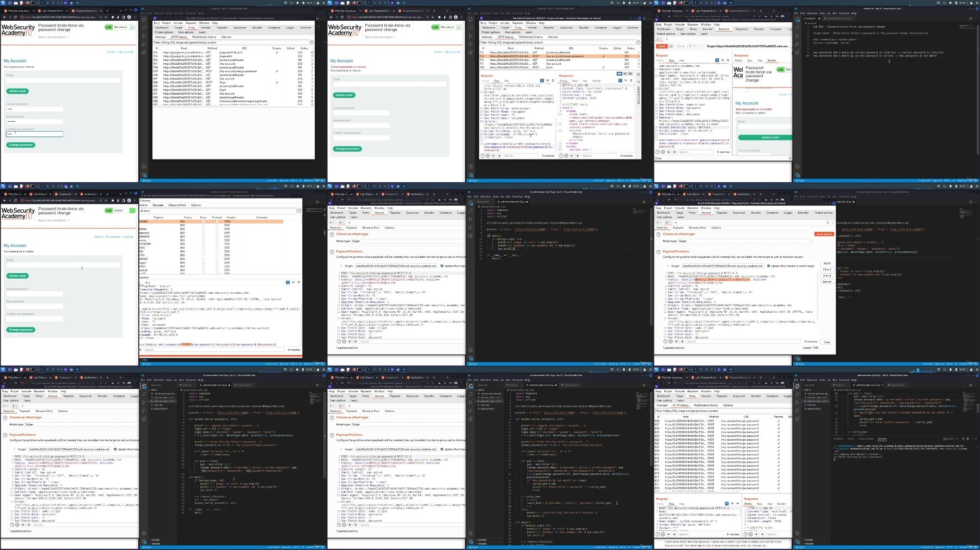Add new Intruder tab with plus in center frame
This screenshot has width=980, height=550.
point(349,223)
